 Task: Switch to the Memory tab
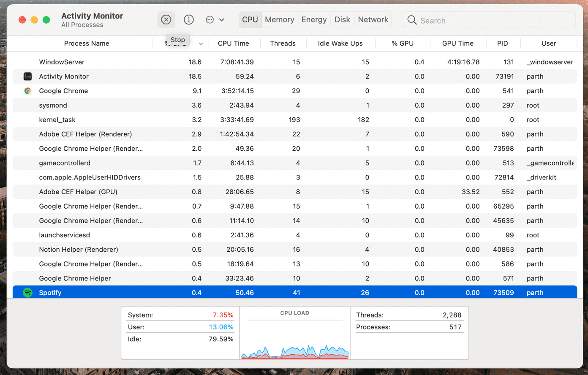(x=279, y=20)
